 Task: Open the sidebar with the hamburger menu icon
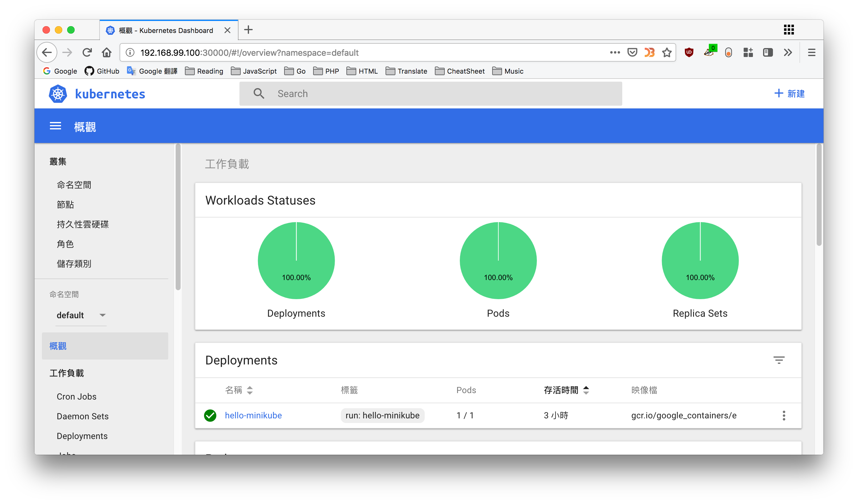55,126
